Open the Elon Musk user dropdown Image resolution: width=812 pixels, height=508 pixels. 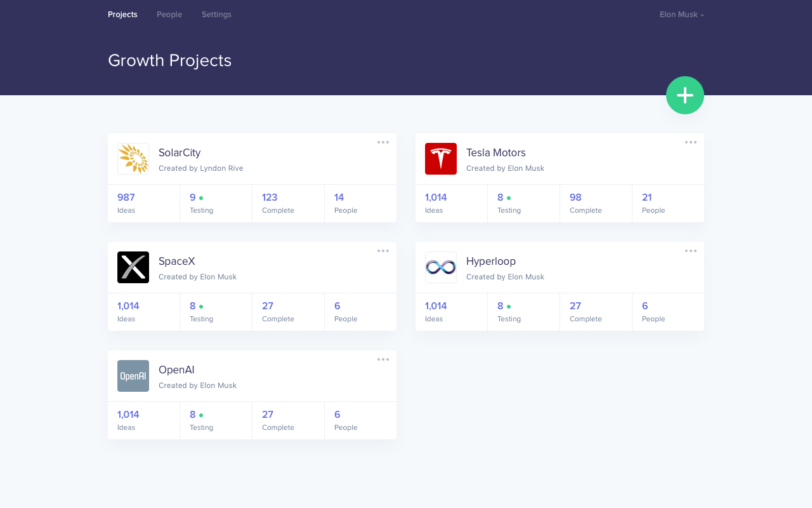(x=682, y=15)
